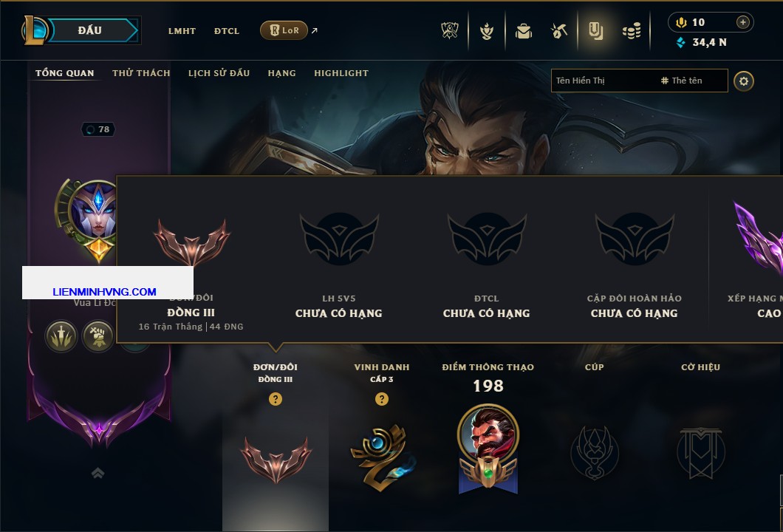Click the question mark under Vinh Danh
783x532 pixels.
pos(381,398)
